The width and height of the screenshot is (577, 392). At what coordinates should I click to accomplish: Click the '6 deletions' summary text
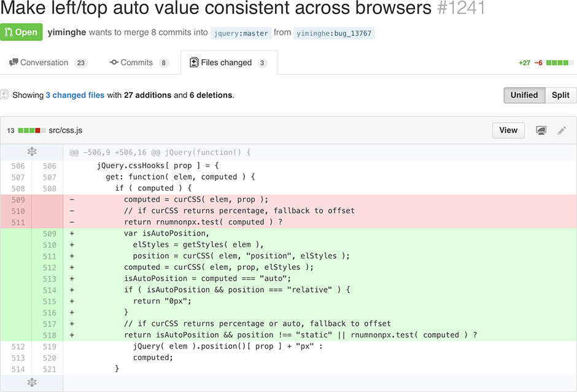(211, 95)
